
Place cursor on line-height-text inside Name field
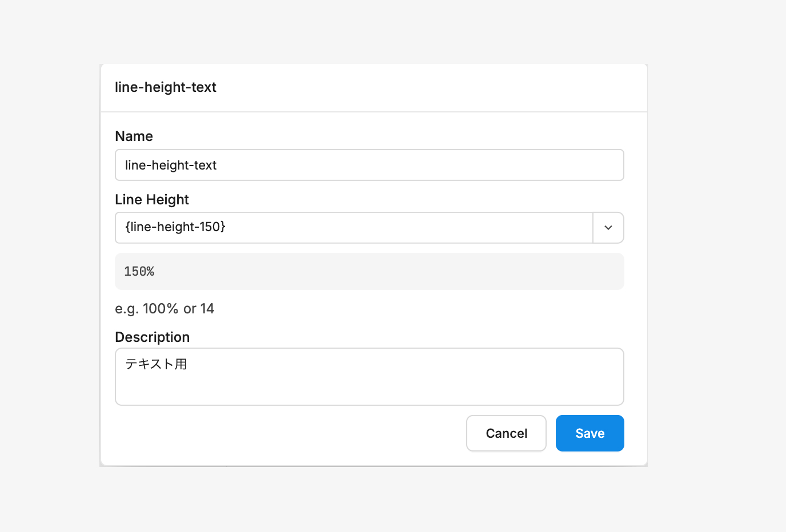pyautogui.click(x=171, y=166)
